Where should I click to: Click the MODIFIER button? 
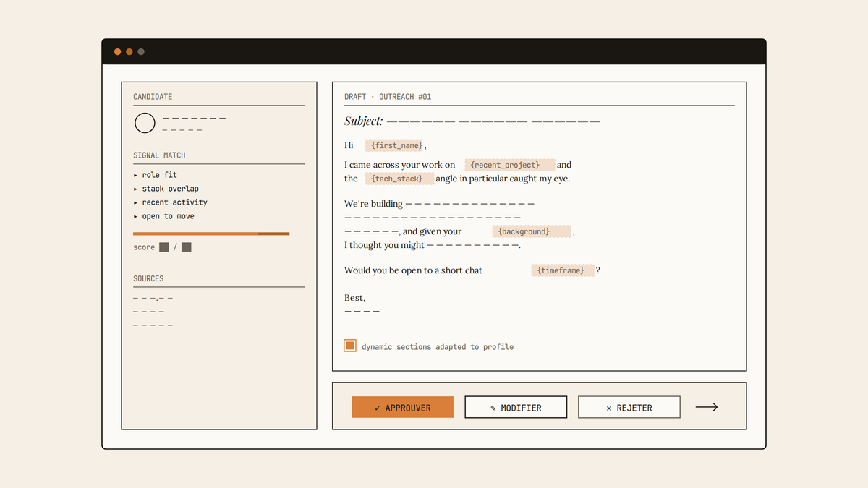[x=516, y=407]
